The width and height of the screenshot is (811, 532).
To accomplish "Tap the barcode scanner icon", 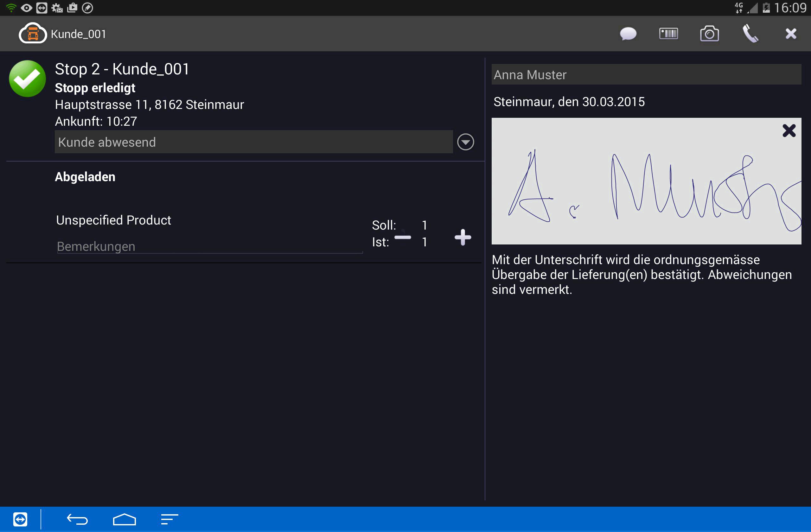I will 668,34.
